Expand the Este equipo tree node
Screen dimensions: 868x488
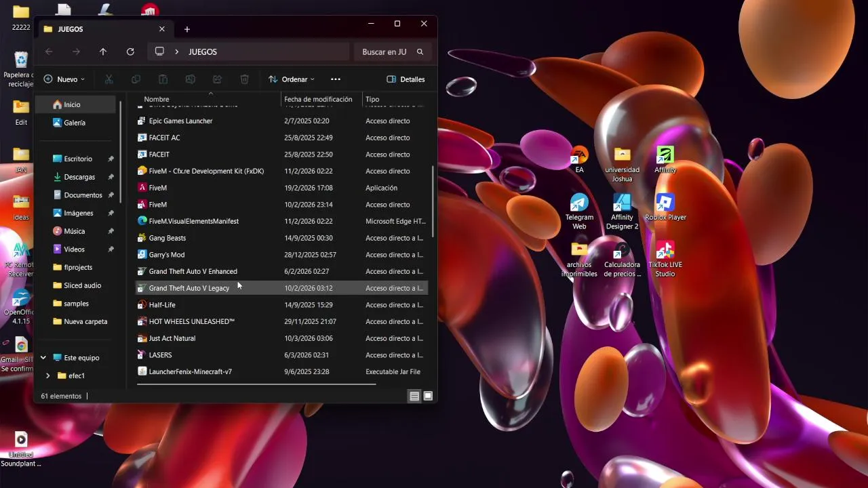point(43,358)
